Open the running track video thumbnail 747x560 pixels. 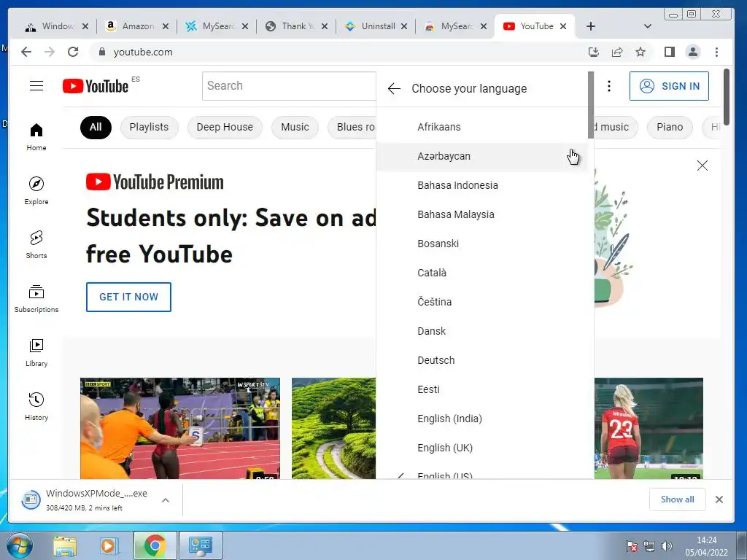point(180,428)
